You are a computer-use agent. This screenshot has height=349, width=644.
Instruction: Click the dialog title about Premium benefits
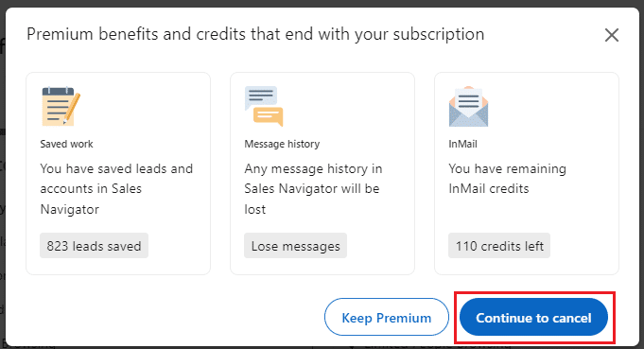[x=255, y=34]
